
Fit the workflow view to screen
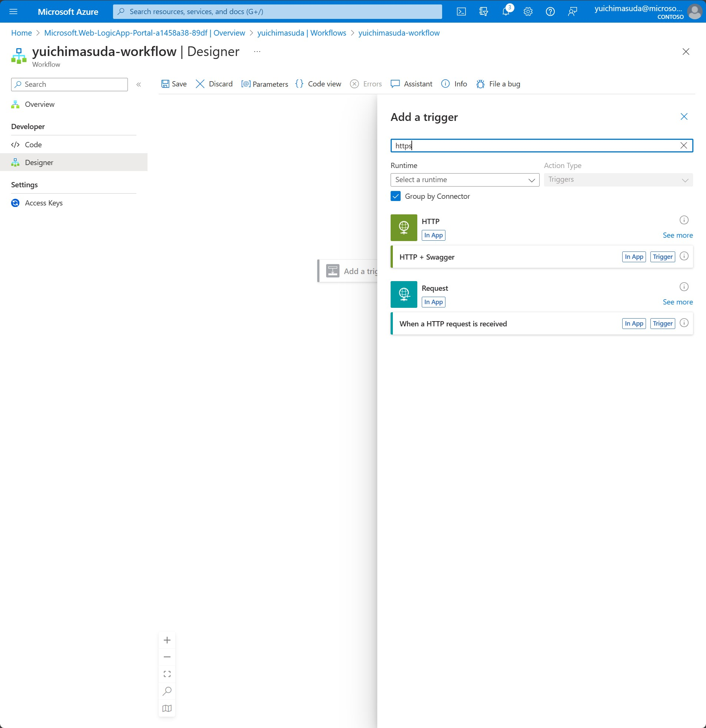tap(167, 674)
